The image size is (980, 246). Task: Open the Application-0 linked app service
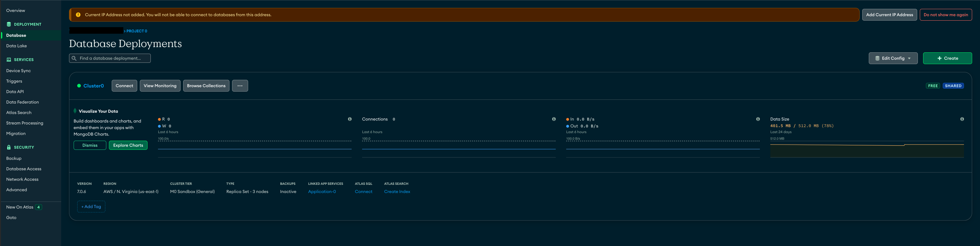322,192
